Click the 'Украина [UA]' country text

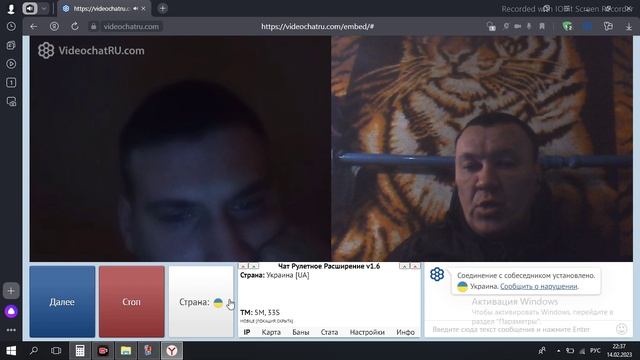(288, 276)
